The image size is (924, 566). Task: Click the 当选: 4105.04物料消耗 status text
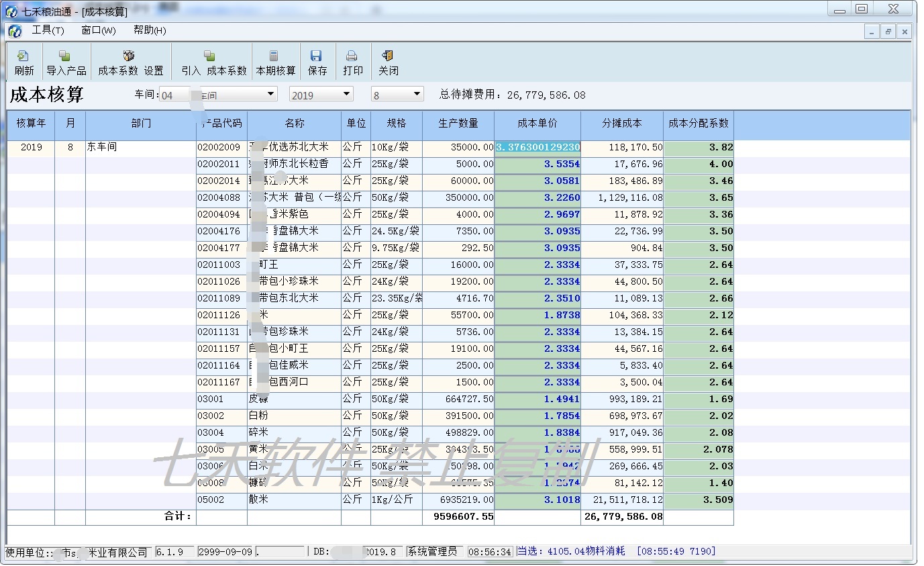571,551
